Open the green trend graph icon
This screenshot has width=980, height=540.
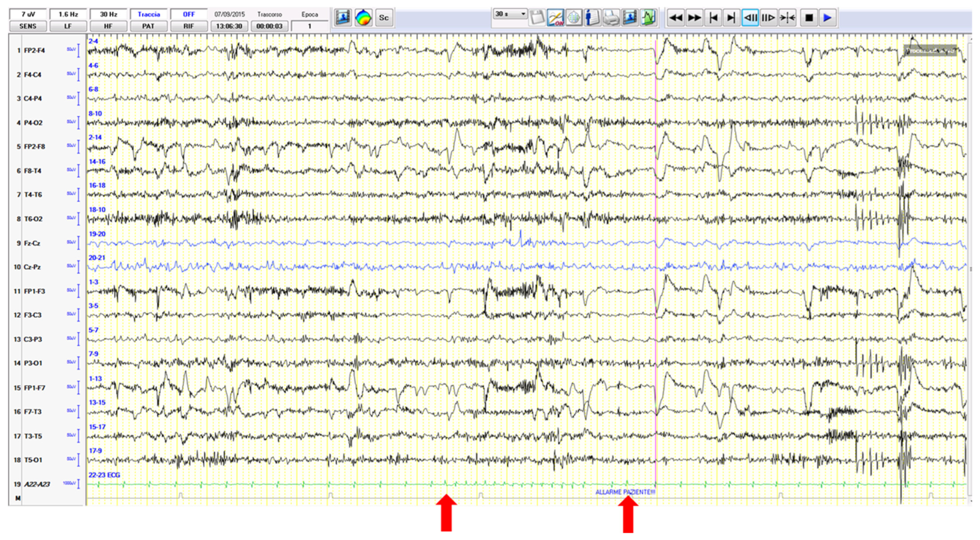(x=648, y=18)
